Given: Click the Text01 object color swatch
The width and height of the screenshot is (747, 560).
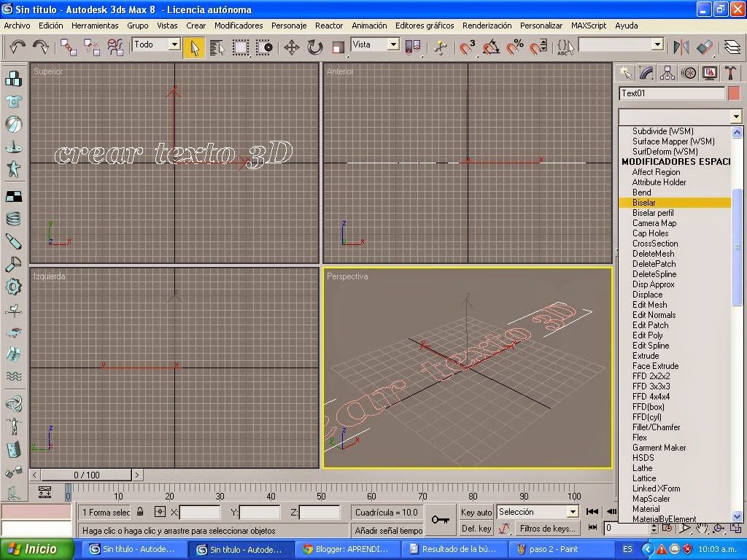Looking at the screenshot, I should click(734, 93).
